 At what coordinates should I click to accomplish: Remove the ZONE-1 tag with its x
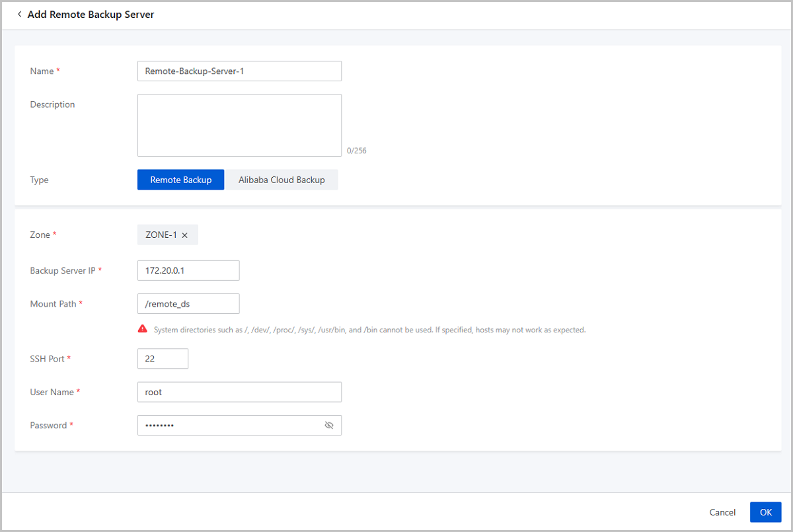(185, 235)
